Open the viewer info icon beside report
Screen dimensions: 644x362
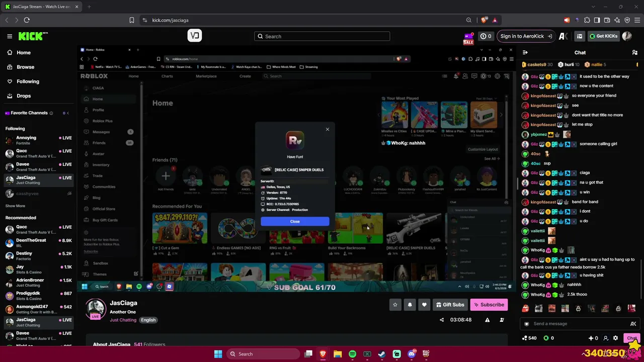(502, 320)
